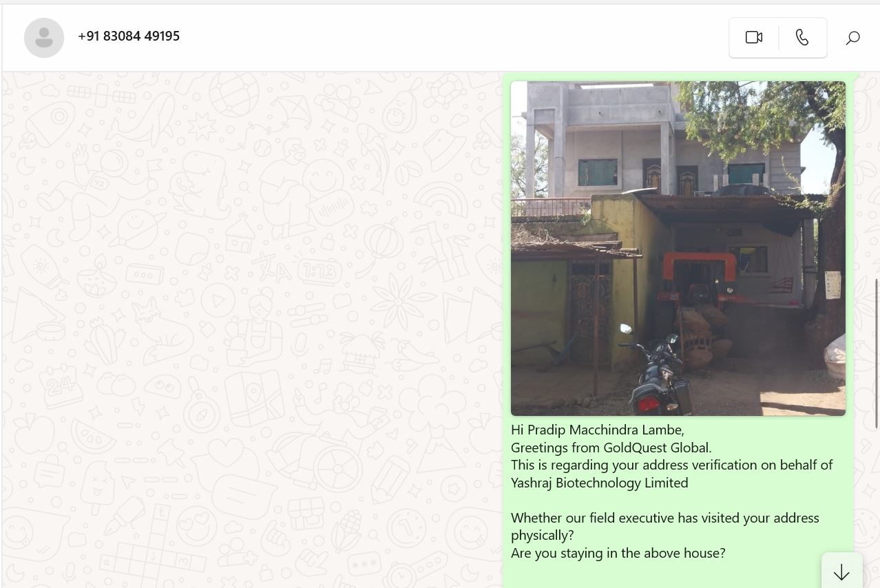Click the tree in the photo's upper right
880x588 pixels.
click(x=771, y=124)
